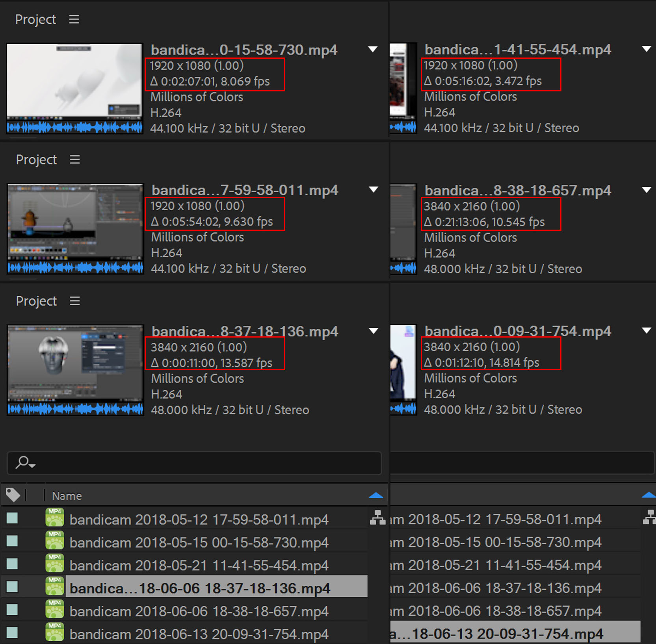This screenshot has width=656, height=644.
Task: Click MP4 icon of 11-41-55-454.mp4
Action: [x=55, y=563]
